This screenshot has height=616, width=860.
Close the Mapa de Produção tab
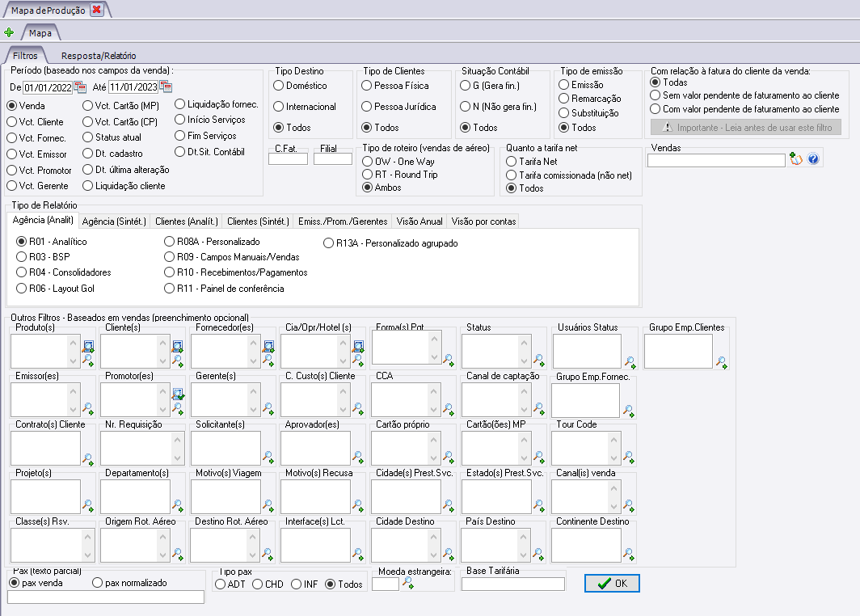[x=96, y=10]
